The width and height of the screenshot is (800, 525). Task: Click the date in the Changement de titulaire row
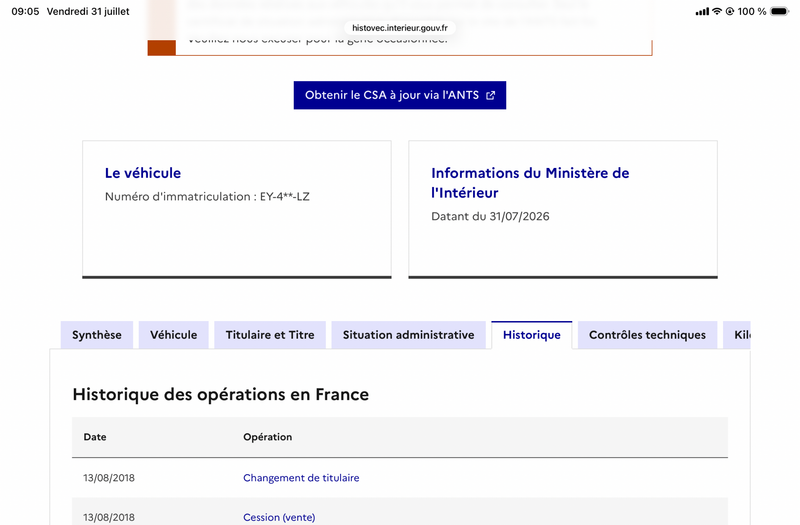pyautogui.click(x=109, y=478)
